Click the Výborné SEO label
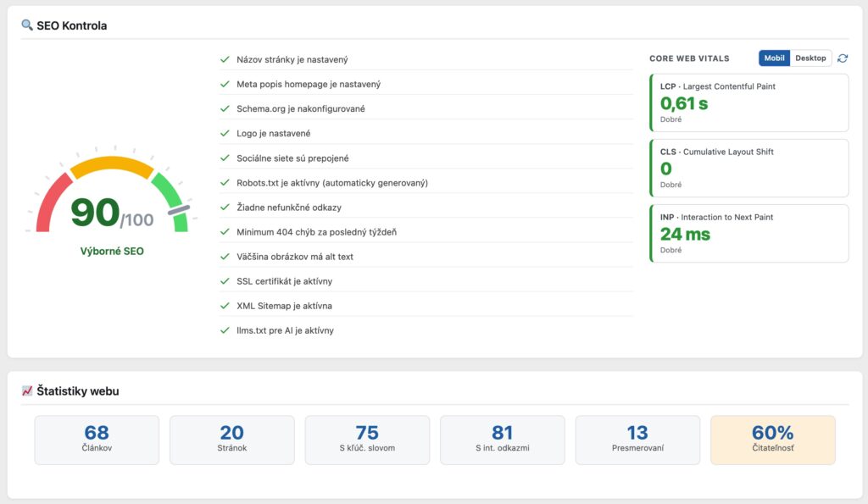Screen dimensions: 868x504 (x=112, y=252)
